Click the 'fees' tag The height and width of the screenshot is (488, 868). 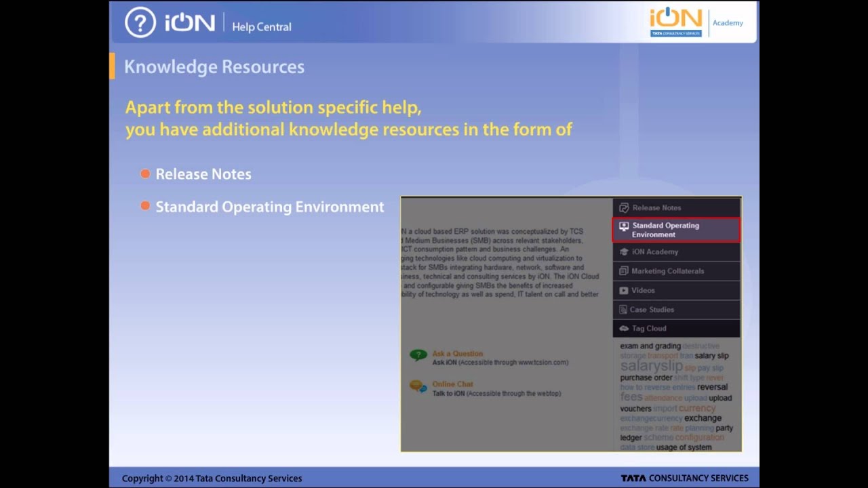(x=631, y=397)
